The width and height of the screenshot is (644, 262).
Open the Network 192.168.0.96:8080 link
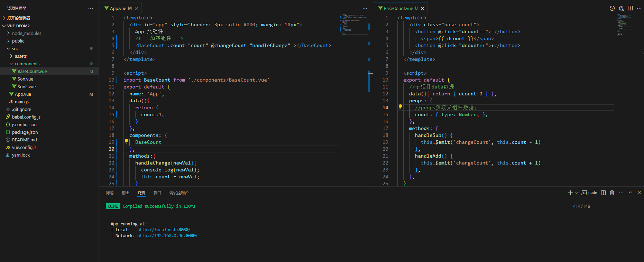pyautogui.click(x=167, y=236)
